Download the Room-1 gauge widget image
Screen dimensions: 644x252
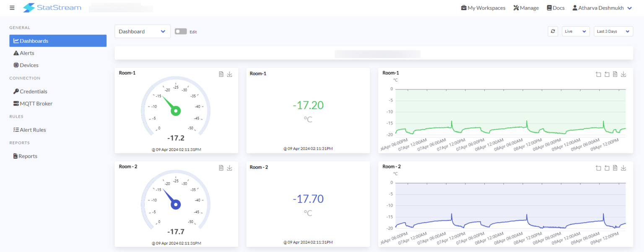(x=229, y=74)
